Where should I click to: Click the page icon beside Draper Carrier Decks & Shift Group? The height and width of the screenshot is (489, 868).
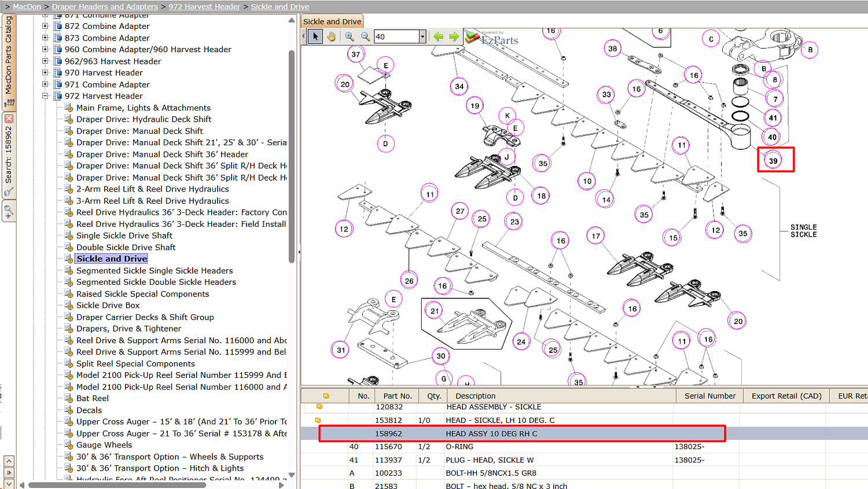coord(69,317)
